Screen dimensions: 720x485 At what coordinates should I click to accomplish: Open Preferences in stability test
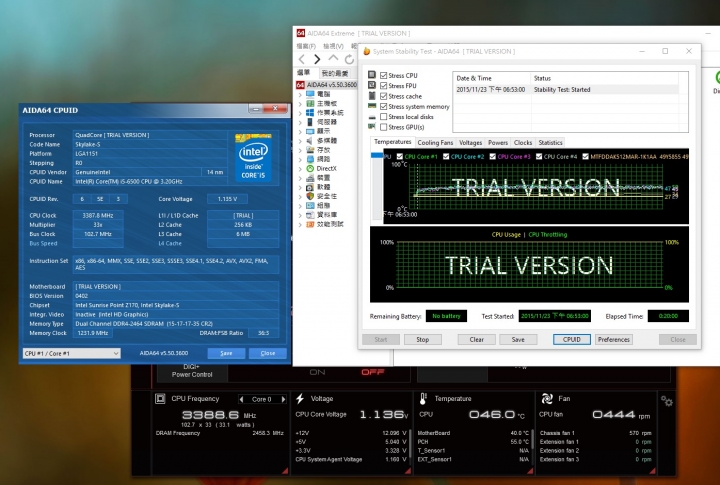click(613, 339)
